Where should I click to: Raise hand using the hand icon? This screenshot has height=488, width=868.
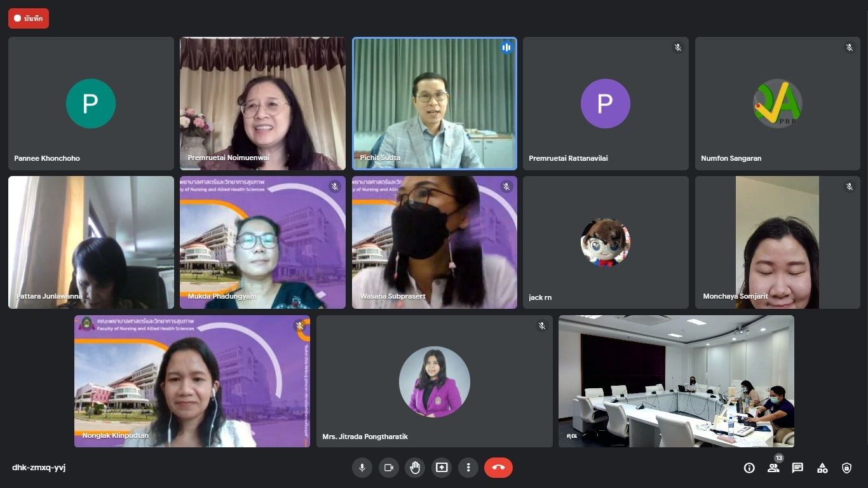pos(415,468)
